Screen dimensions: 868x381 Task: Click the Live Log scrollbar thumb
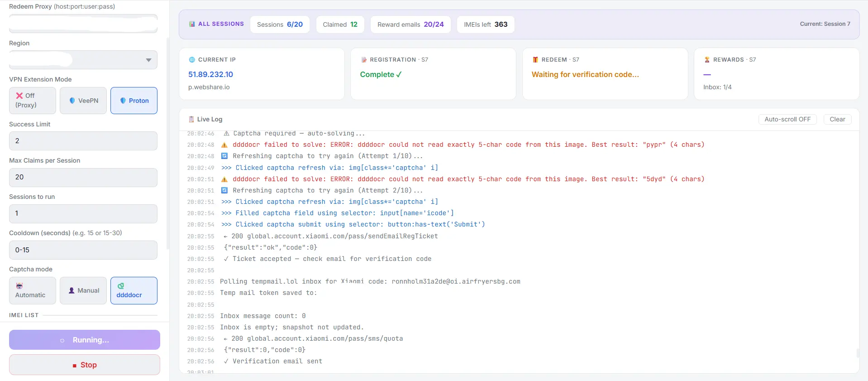(x=857, y=353)
